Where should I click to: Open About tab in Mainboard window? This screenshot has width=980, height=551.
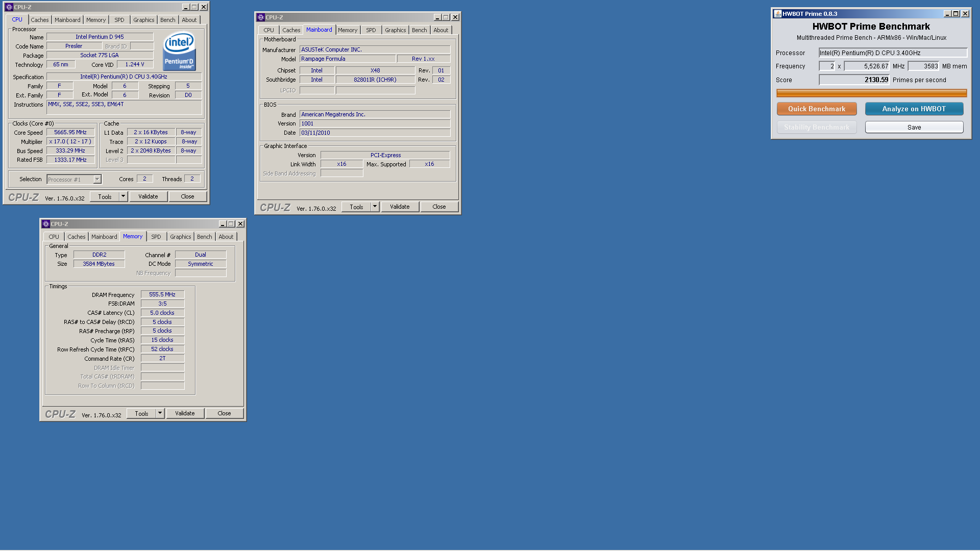tap(441, 30)
